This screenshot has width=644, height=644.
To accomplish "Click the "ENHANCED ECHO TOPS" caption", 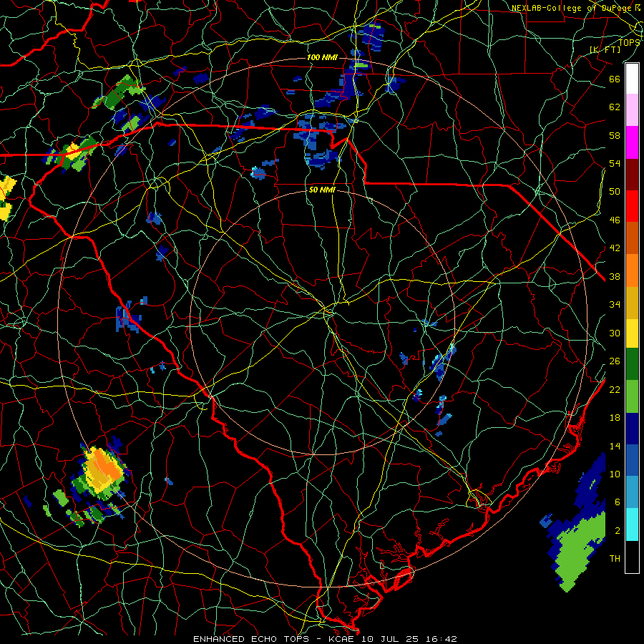I will 251,639.
